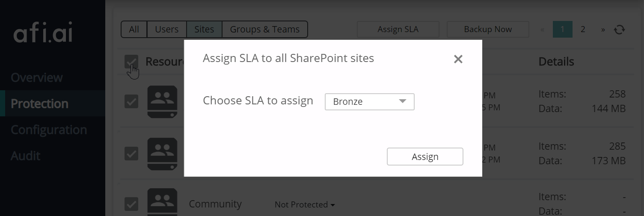Click the Assign button in dialog

pyautogui.click(x=425, y=157)
